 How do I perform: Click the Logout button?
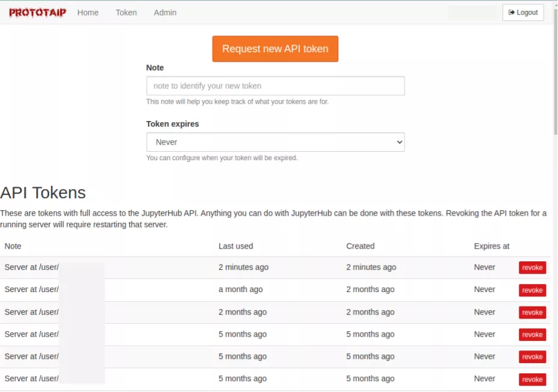522,12
